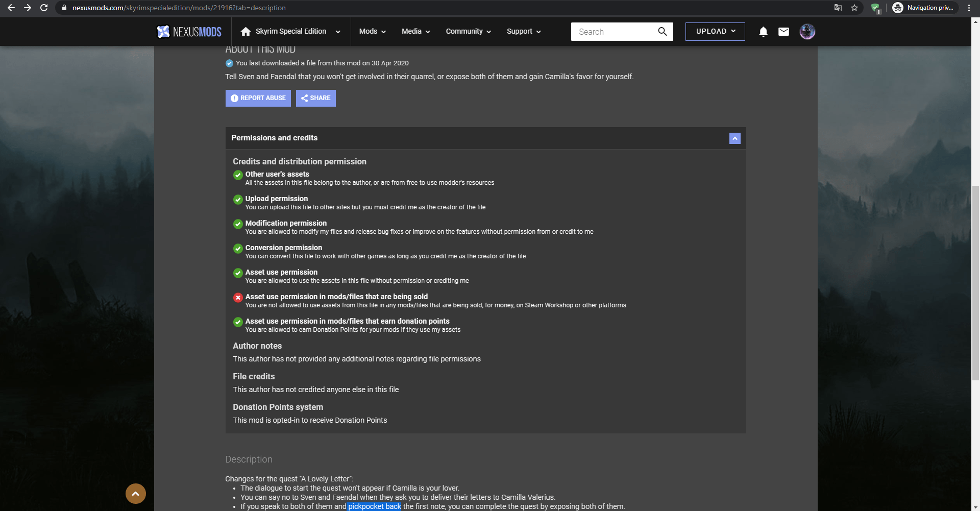Click the search magnifier icon

click(x=662, y=32)
